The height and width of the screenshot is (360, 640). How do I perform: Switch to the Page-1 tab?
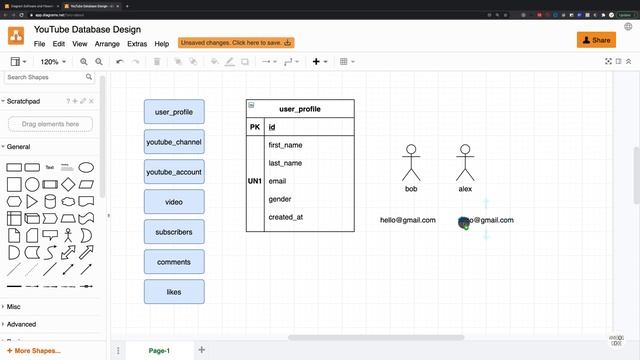(x=159, y=351)
